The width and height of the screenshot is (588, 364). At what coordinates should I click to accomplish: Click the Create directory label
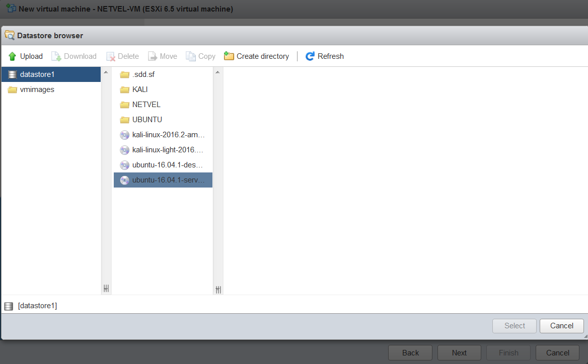click(x=263, y=56)
